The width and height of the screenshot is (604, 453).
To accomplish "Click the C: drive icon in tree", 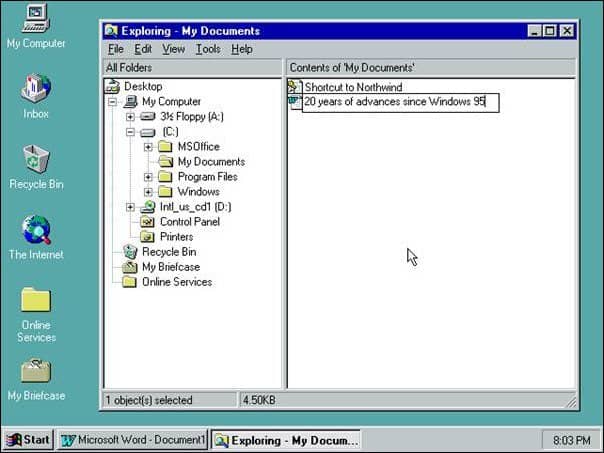I will (x=148, y=133).
